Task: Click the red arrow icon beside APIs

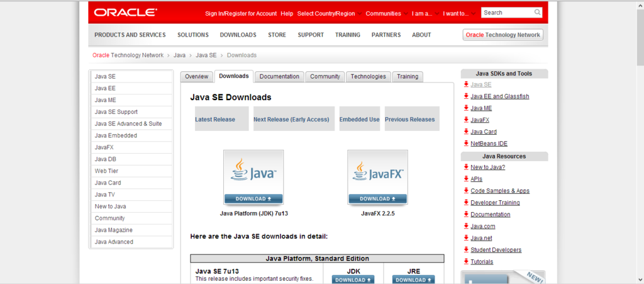Action: [466, 179]
